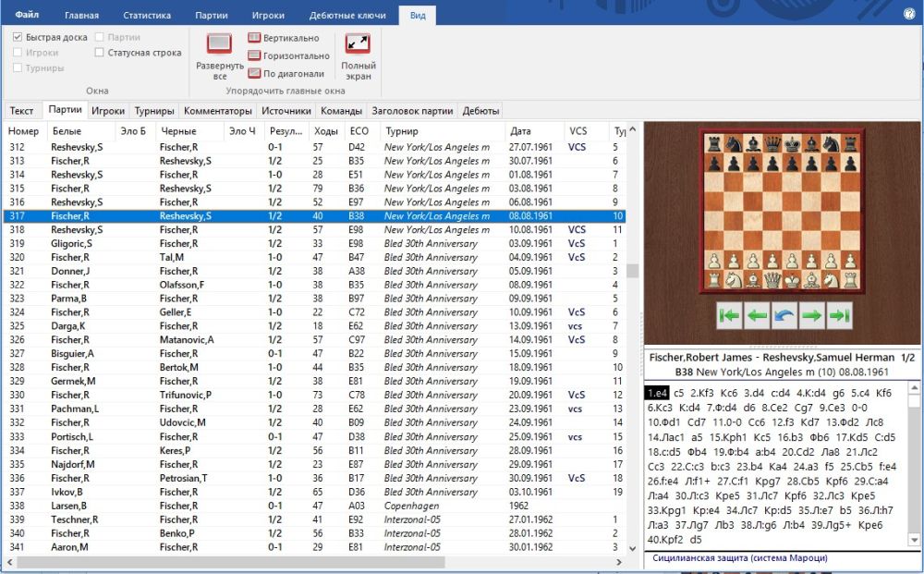
Task: Enter Полный экран mode
Action: pos(358,45)
